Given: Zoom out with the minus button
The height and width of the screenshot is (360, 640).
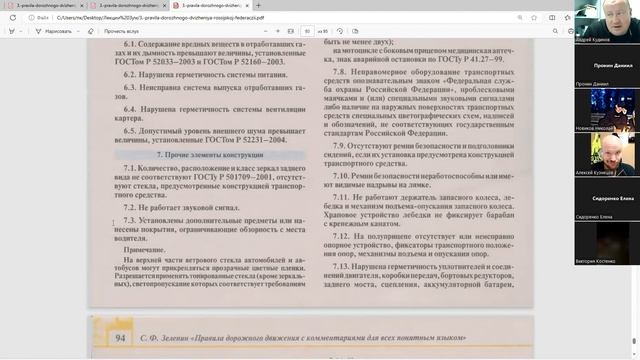Looking at the screenshot, I should 266,31.
